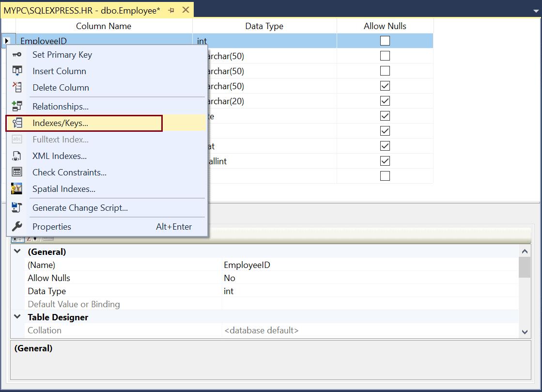
Task: Enable Allow Nulls for the EmployeeID row
Action: (384, 41)
